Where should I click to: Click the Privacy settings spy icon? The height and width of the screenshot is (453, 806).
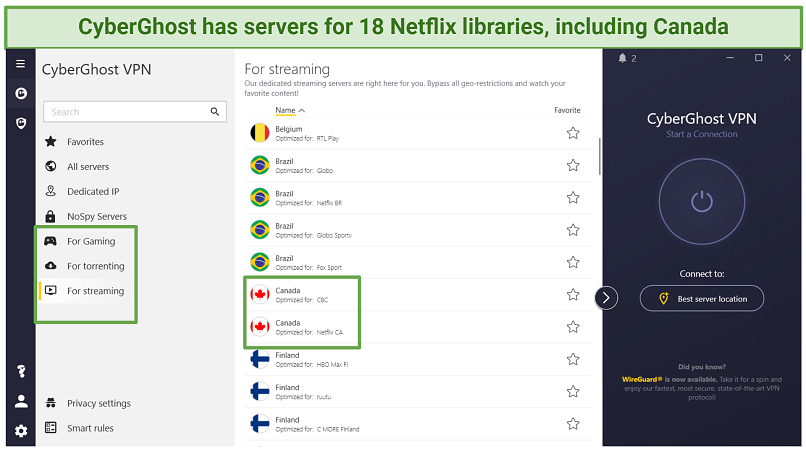point(50,403)
